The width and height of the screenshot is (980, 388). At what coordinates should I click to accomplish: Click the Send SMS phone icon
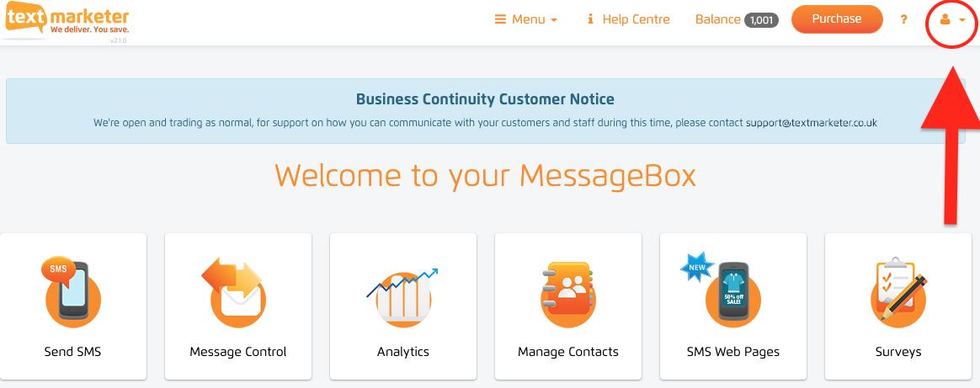[72, 289]
